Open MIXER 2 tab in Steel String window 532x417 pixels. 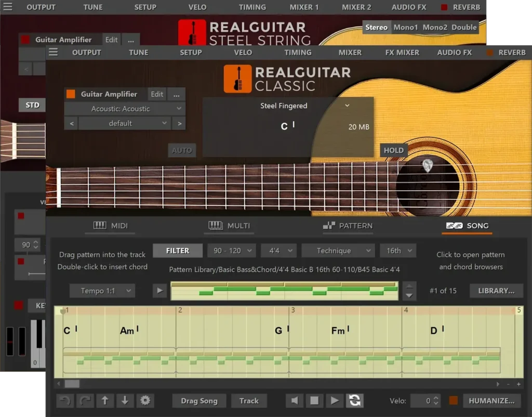pos(356,7)
